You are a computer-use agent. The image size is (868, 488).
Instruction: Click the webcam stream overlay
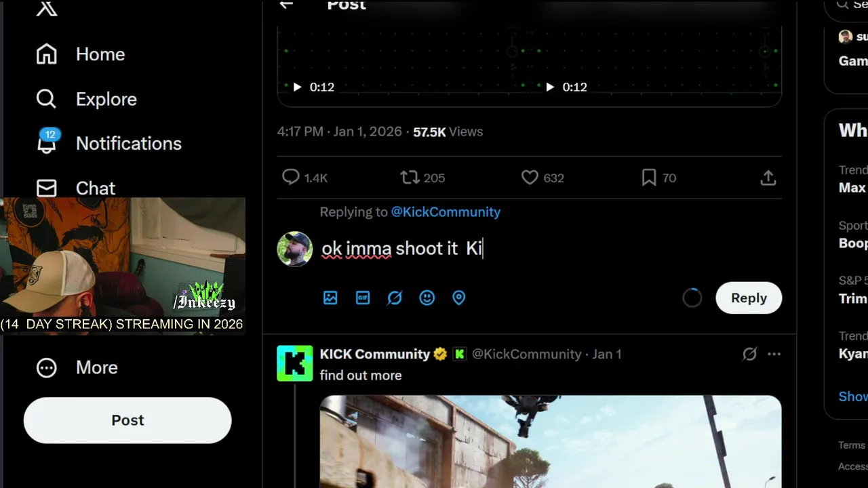point(123,266)
